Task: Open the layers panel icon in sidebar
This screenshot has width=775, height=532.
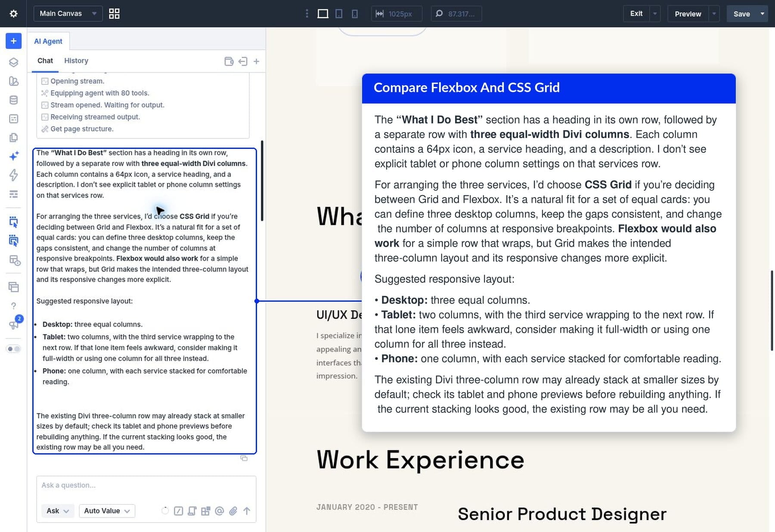Action: [x=13, y=62]
